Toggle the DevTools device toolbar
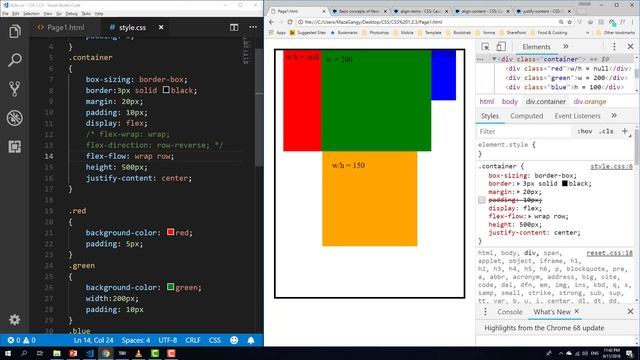640x360 pixels. point(501,47)
